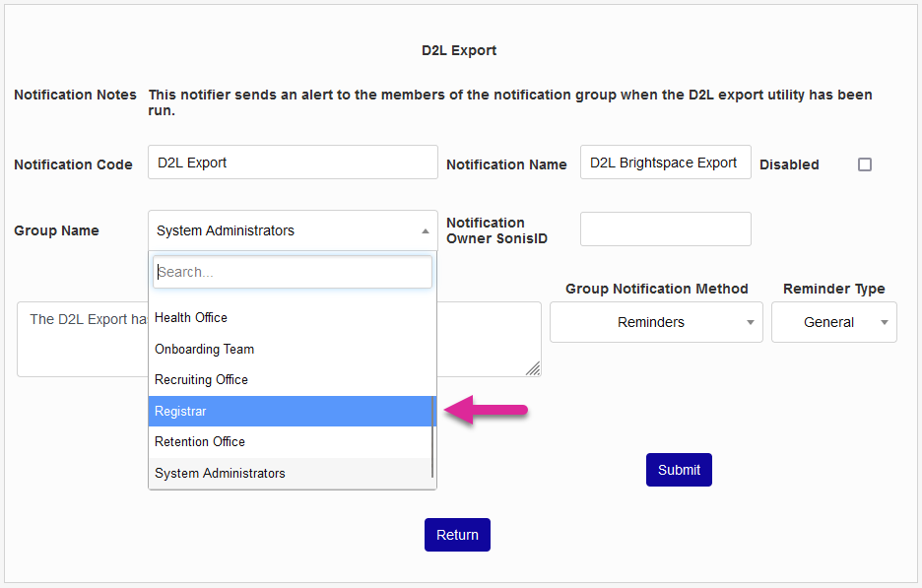The width and height of the screenshot is (922, 588).
Task: Focus the Notification Owner SonisID field
Action: coord(665,229)
